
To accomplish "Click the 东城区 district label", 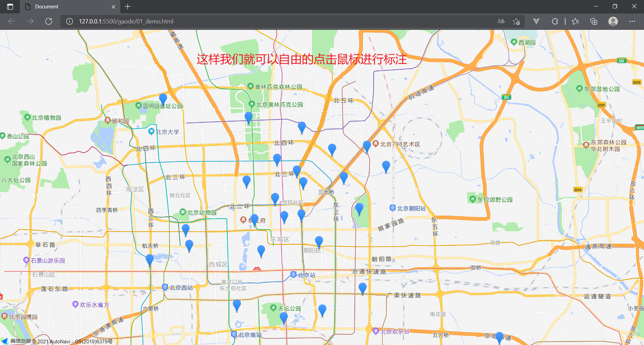I will 280,239.
